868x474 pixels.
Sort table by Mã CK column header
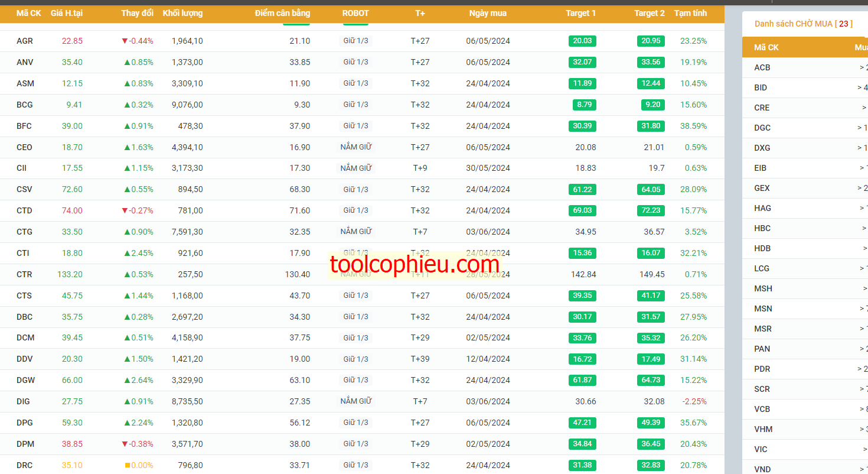pyautogui.click(x=29, y=13)
